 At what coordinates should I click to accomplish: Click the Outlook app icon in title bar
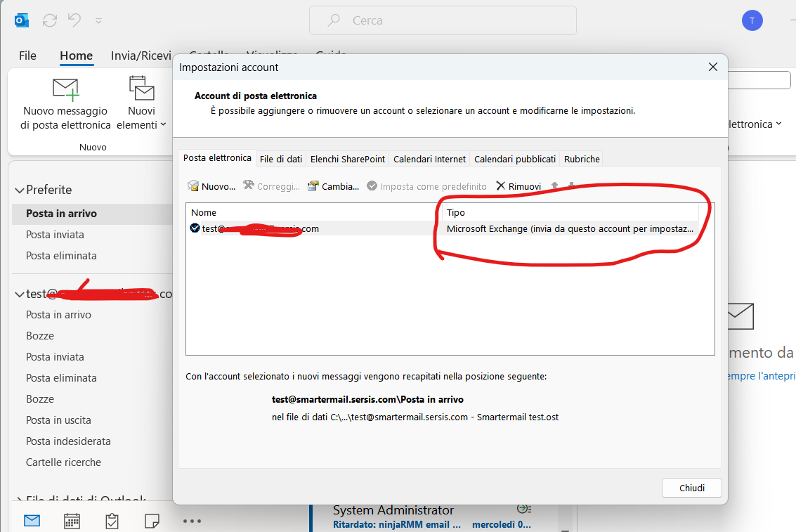tap(21, 20)
